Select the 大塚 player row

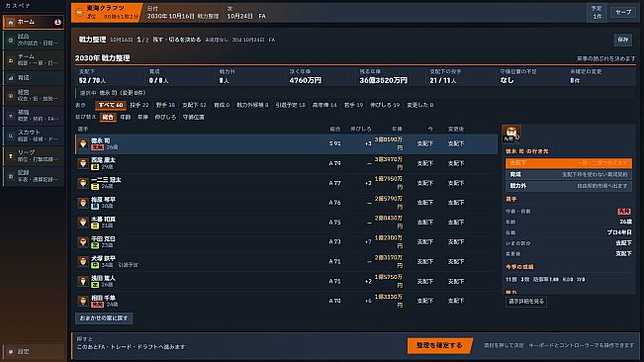286,262
